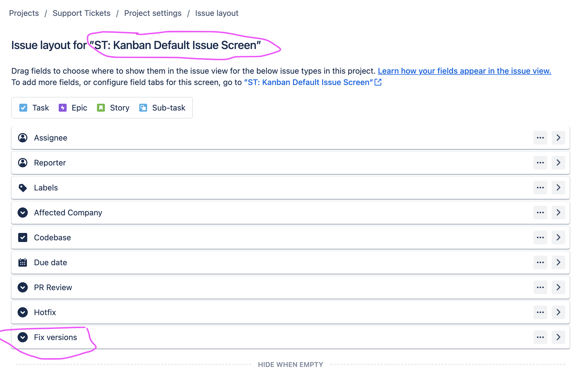Viewport: 588px width, 382px height.
Task: Click the Reporter avatar icon
Action: tap(23, 163)
